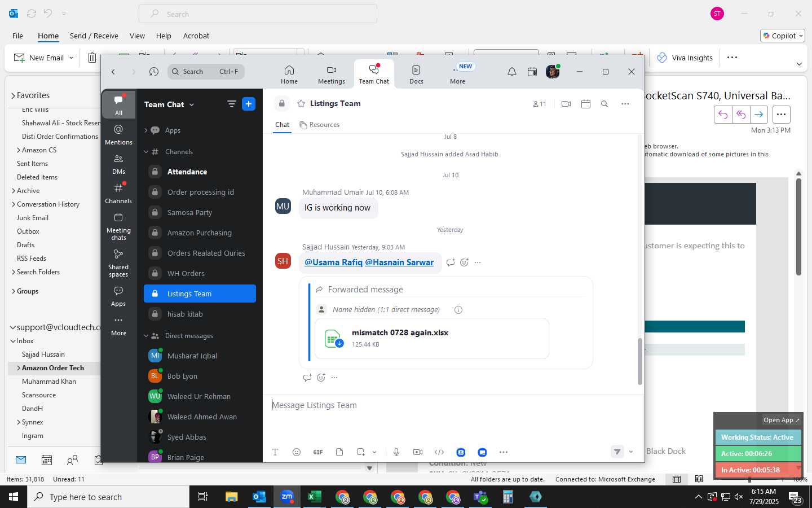
Task: Open Zoom history clock icon
Action: click(x=154, y=72)
